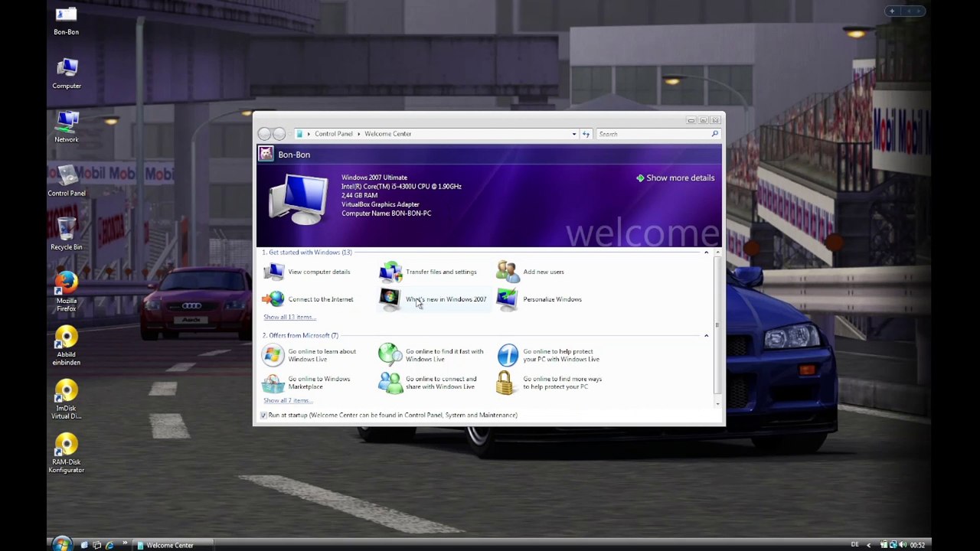Click the Personalize Windows text link

552,299
